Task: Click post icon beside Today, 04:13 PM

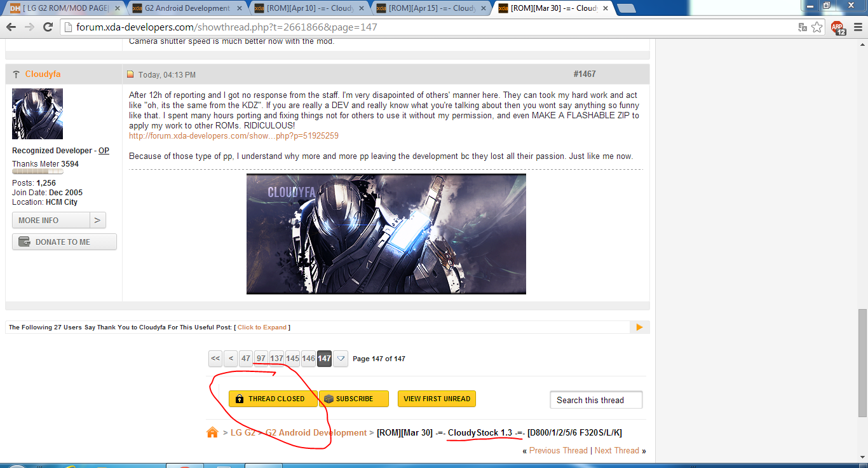Action: point(130,74)
